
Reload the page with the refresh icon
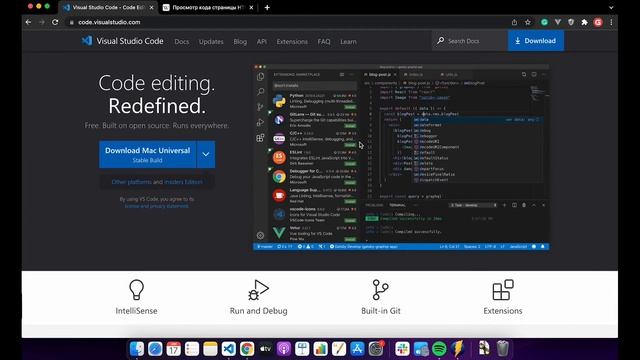click(55, 22)
